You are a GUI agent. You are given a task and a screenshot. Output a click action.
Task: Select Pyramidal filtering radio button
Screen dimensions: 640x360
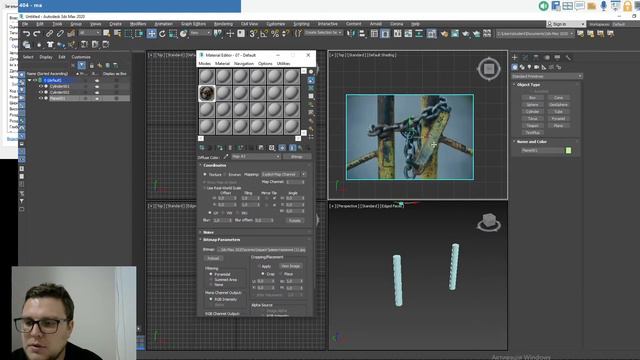pyautogui.click(x=211, y=274)
